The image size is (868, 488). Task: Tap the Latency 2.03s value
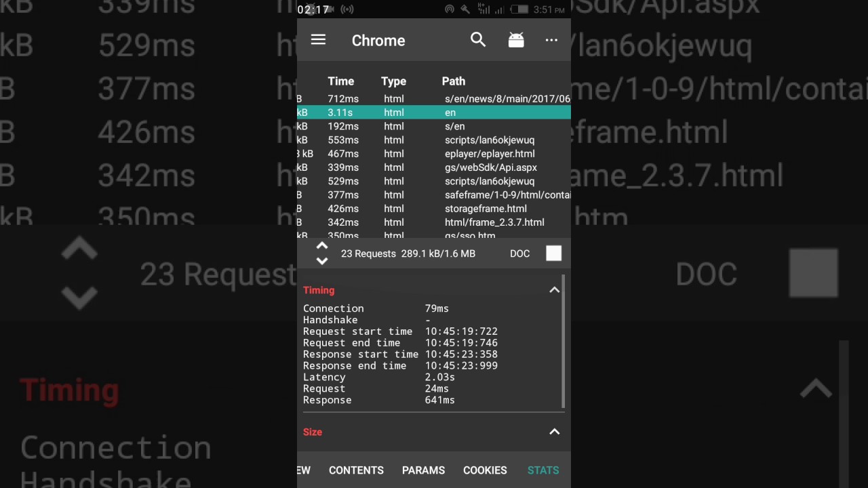(439, 377)
